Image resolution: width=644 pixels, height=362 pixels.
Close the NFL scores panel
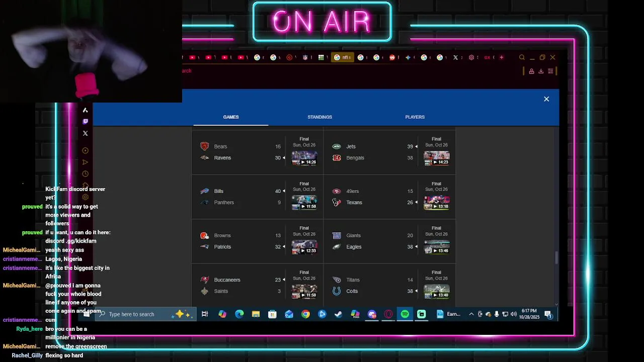pos(546,99)
